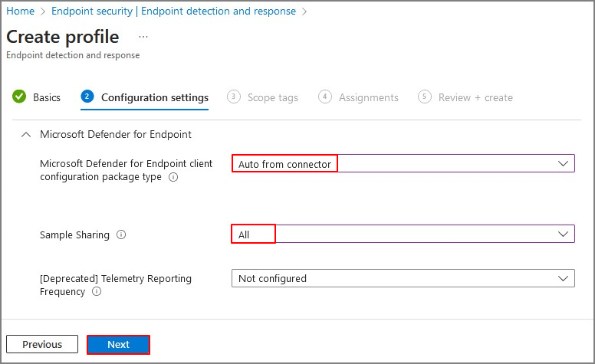This screenshot has height=364, width=595.
Task: Click the step 3 circle icon
Action: 234,97
